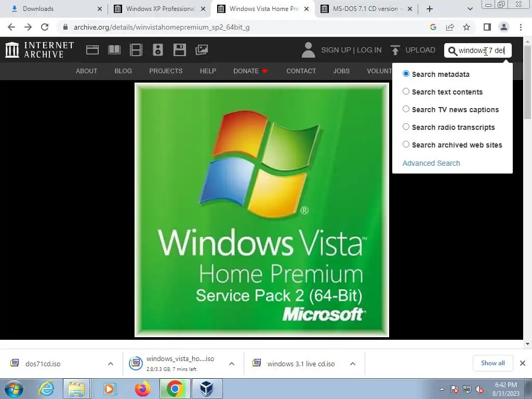
Task: Open the ABOUT menu item
Action: 87,71
